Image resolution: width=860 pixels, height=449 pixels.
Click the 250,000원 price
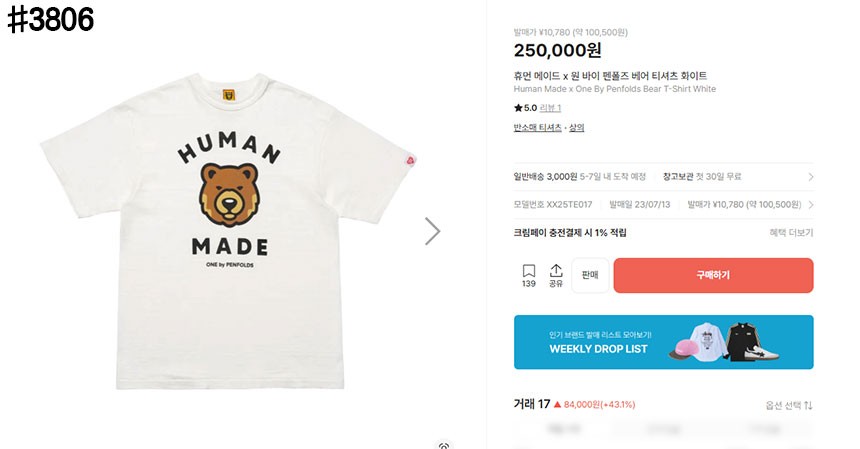tap(557, 51)
